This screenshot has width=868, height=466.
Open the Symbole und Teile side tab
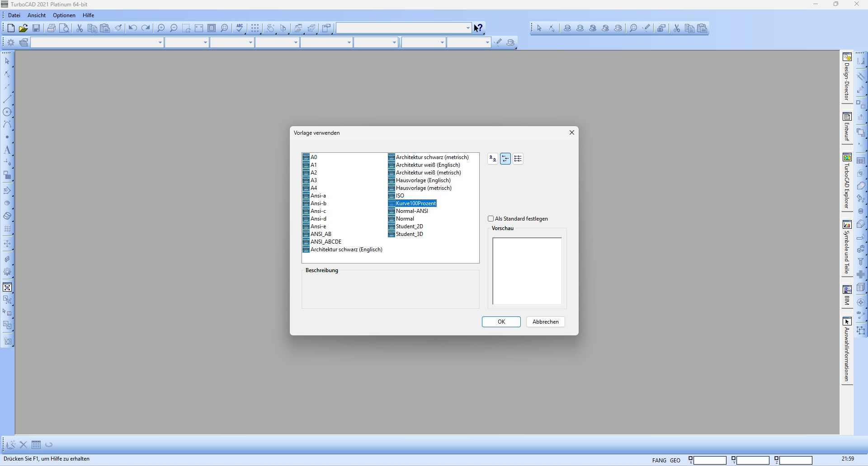click(847, 247)
